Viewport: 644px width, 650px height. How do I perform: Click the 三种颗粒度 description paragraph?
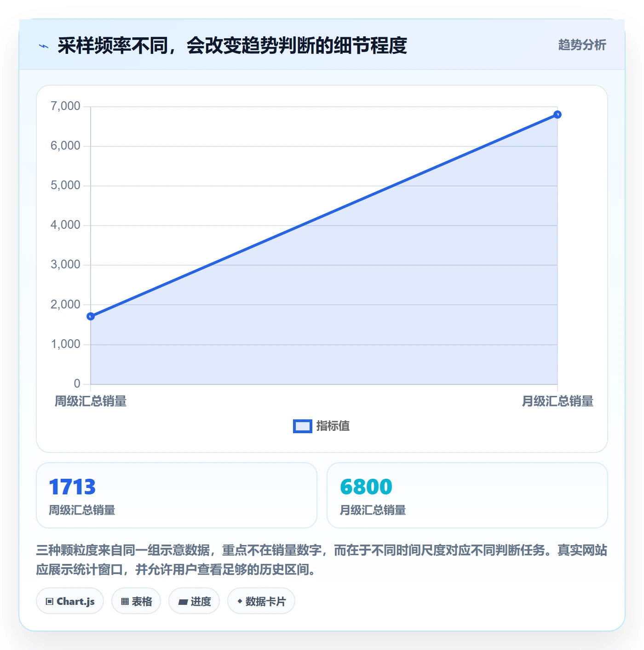pos(322,560)
